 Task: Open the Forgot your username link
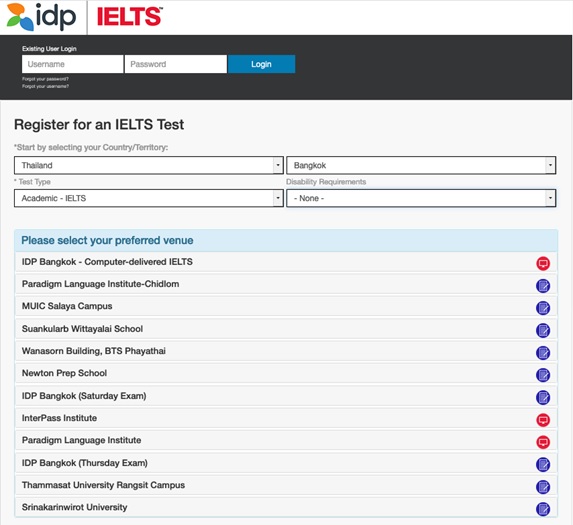click(45, 86)
